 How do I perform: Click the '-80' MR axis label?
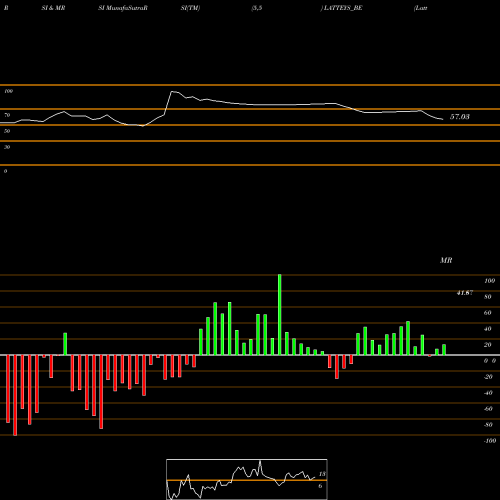click(x=488, y=425)
